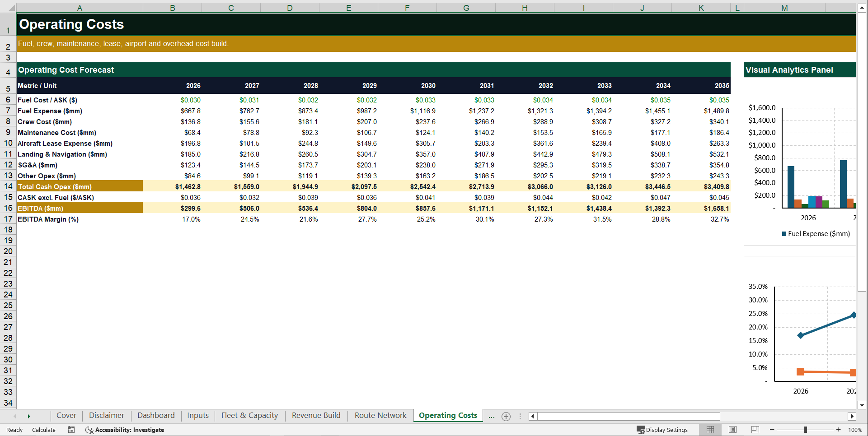Click vertical scrollbar up arrow
Viewport: 868px width, 436px height.
click(862, 8)
